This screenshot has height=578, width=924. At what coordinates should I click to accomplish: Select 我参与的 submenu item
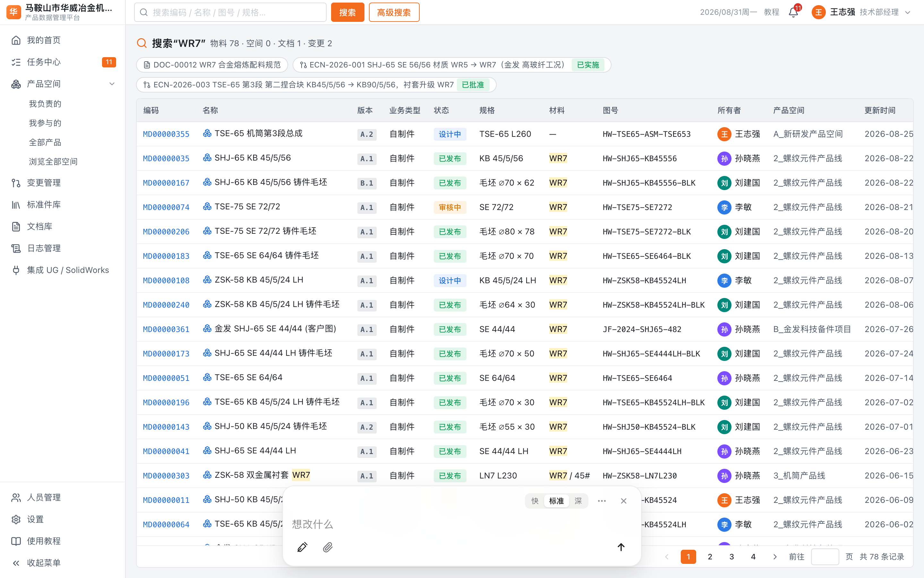click(45, 123)
